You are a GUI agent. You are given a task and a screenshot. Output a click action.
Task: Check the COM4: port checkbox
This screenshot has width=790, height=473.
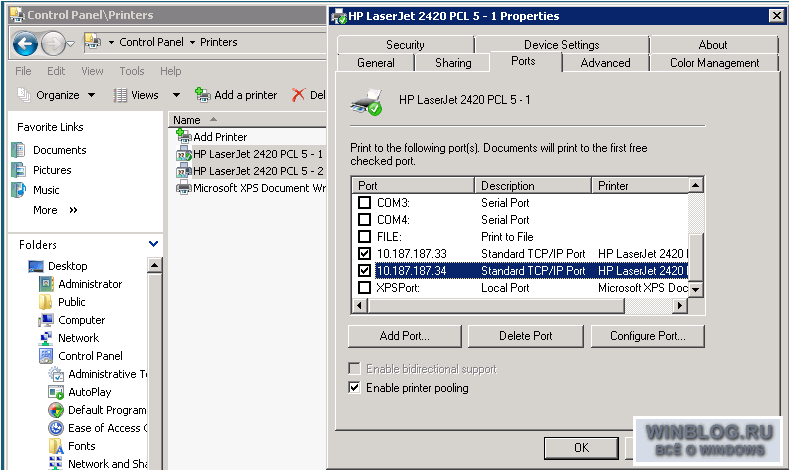point(364,220)
